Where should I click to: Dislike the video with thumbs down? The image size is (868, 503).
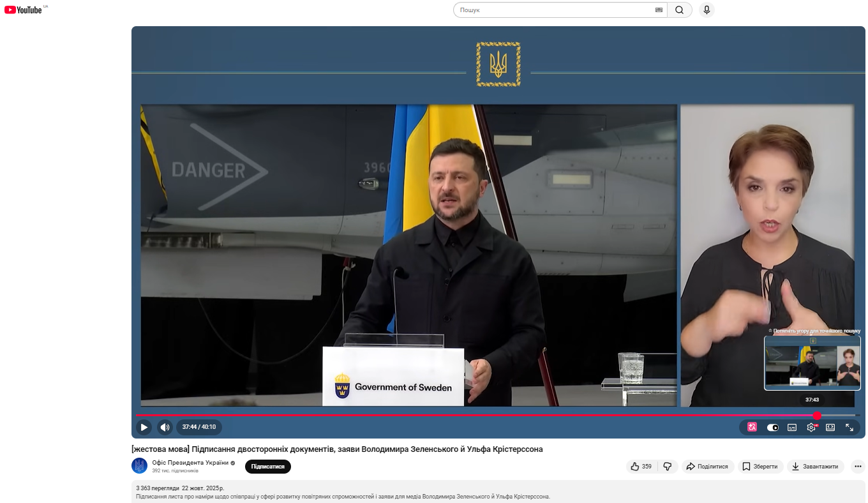(667, 467)
